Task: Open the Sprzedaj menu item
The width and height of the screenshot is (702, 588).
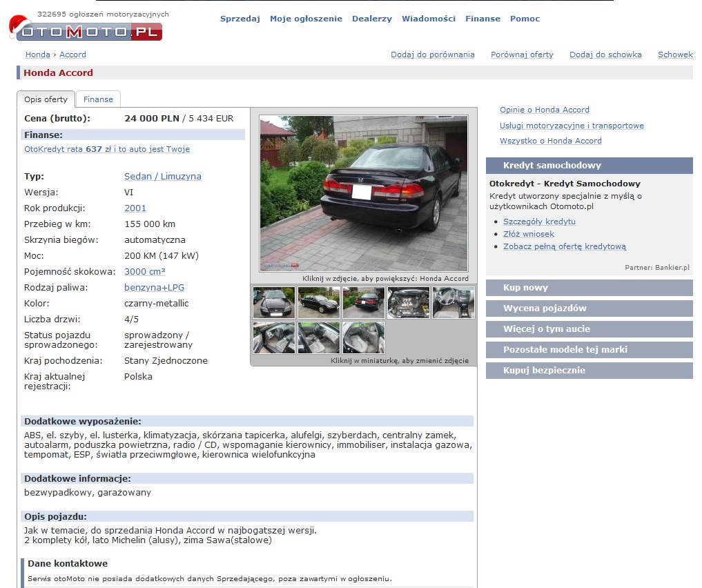Action: pos(240,19)
